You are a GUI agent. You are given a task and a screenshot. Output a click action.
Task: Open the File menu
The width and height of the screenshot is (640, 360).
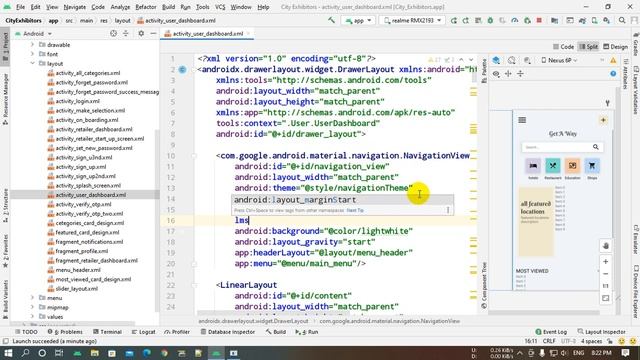click(x=20, y=7)
